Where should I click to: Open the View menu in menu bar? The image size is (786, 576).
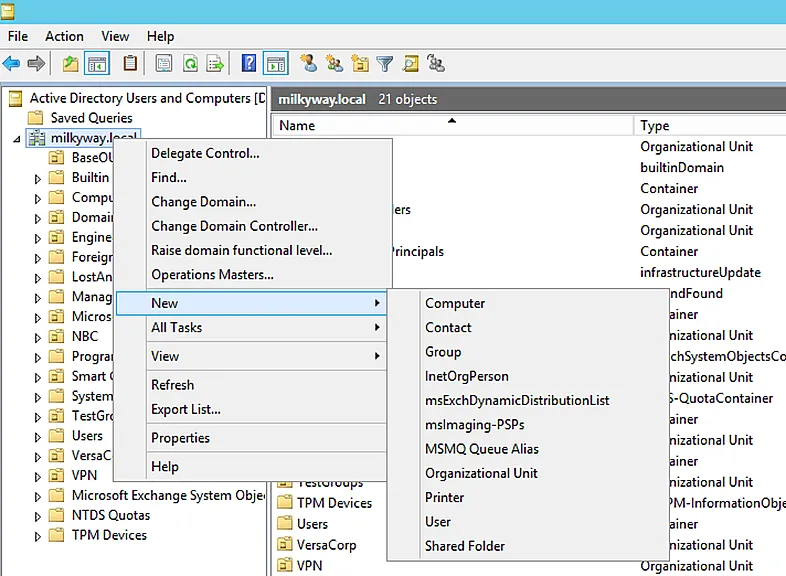(115, 37)
